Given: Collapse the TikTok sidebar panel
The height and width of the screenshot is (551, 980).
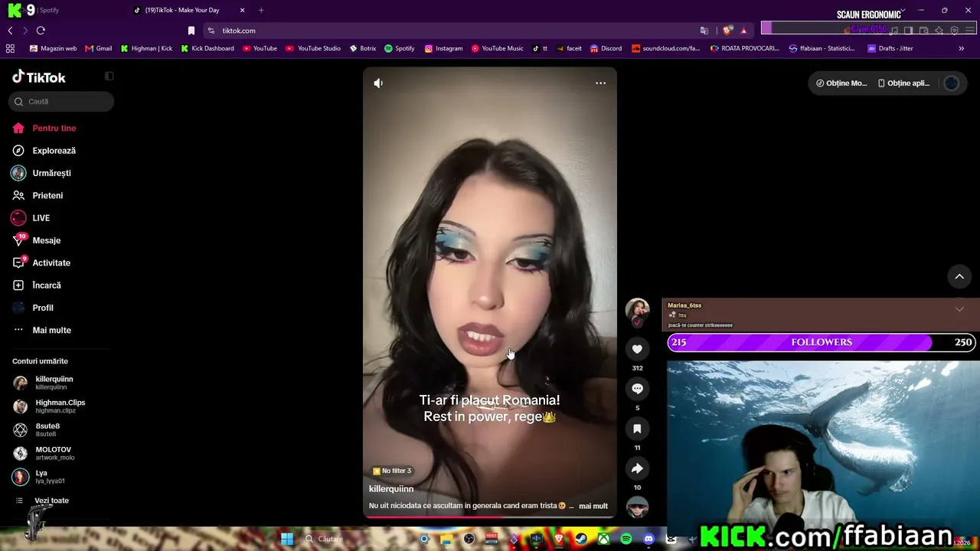Looking at the screenshot, I should pyautogui.click(x=109, y=76).
